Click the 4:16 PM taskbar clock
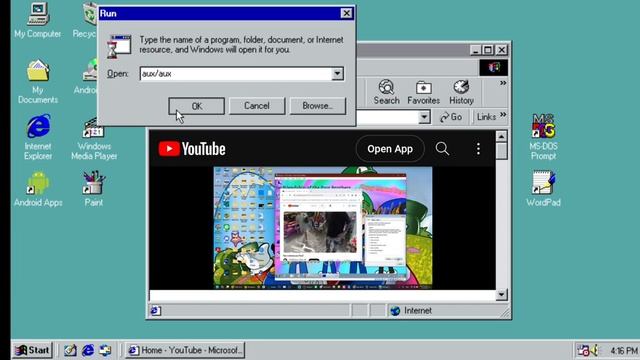 tap(623, 351)
